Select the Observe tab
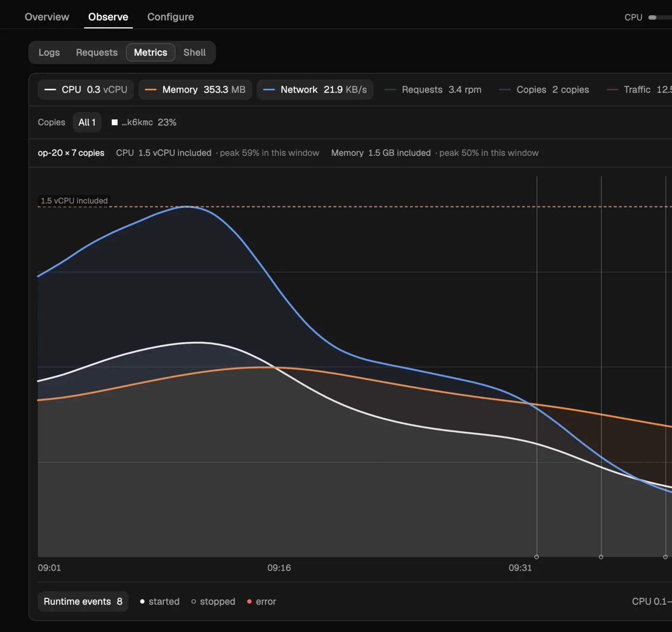 pyautogui.click(x=108, y=17)
